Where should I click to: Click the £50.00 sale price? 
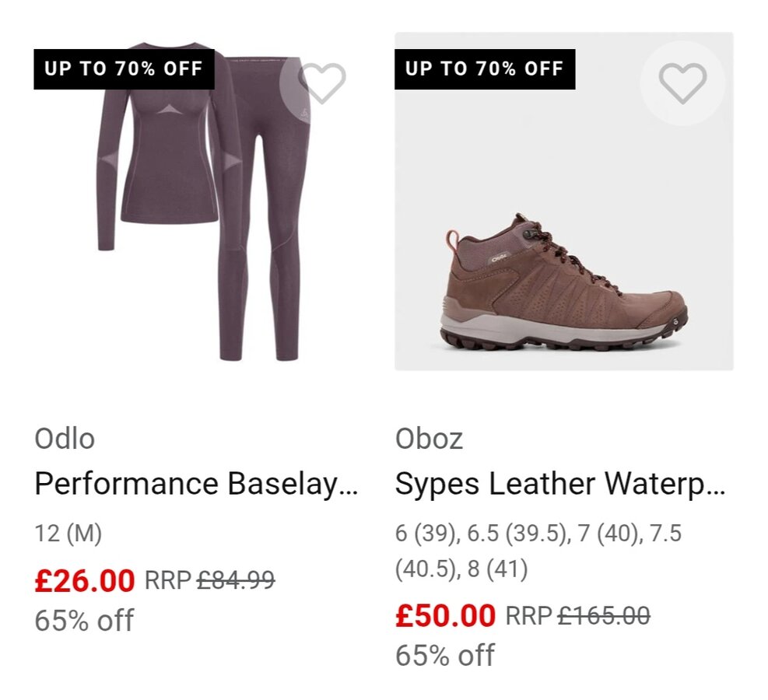point(445,616)
